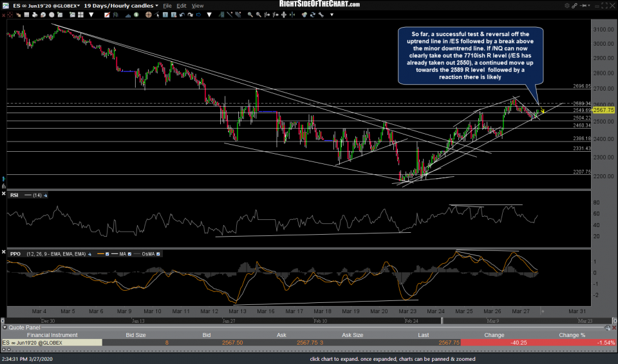Viewport: 618px width, 364px height.
Task: Expand the first toolbar overflow arrow
Action: tap(91, 15)
